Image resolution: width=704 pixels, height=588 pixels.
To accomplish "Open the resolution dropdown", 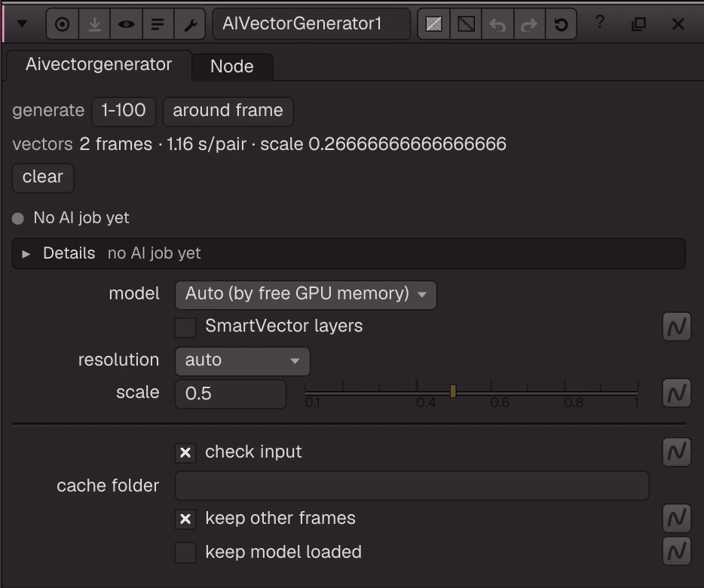I will coord(243,360).
